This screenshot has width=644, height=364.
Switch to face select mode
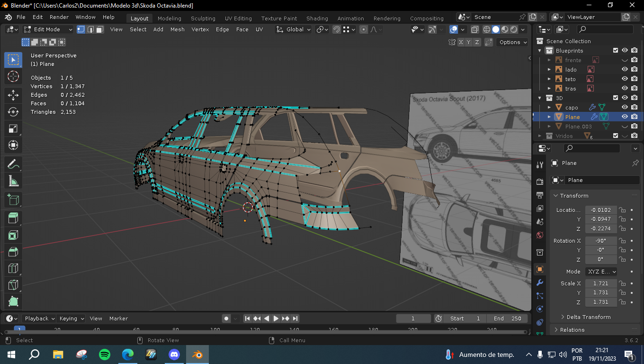click(x=100, y=29)
